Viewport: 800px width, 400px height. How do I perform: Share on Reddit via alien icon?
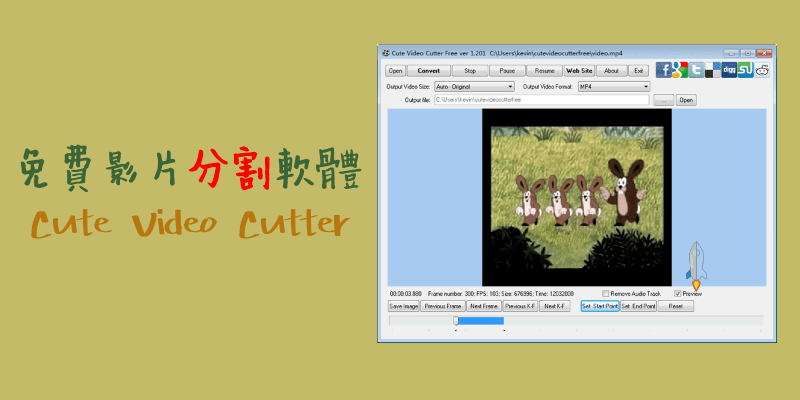coord(763,70)
